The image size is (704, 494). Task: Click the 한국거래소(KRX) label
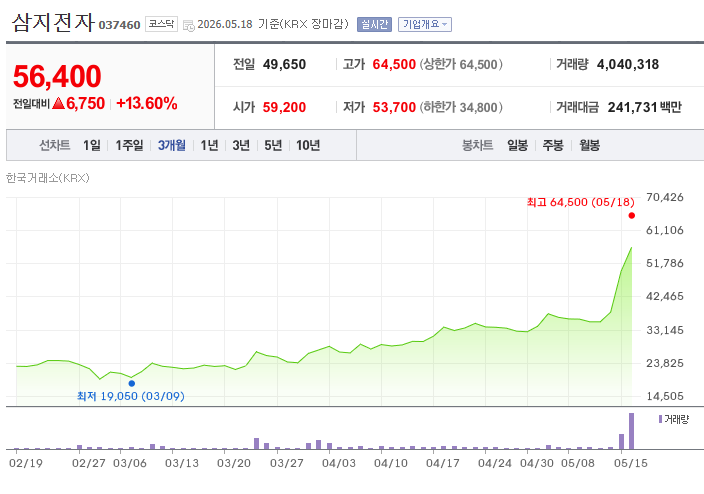(48, 178)
